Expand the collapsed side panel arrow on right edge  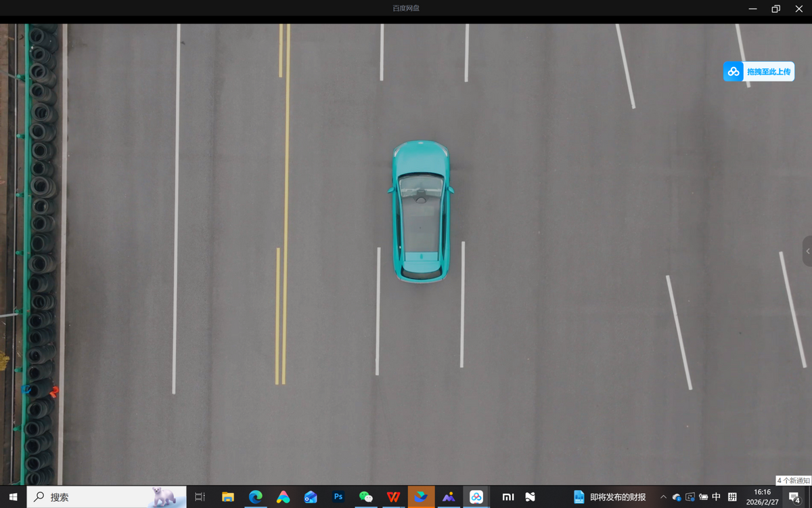807,251
